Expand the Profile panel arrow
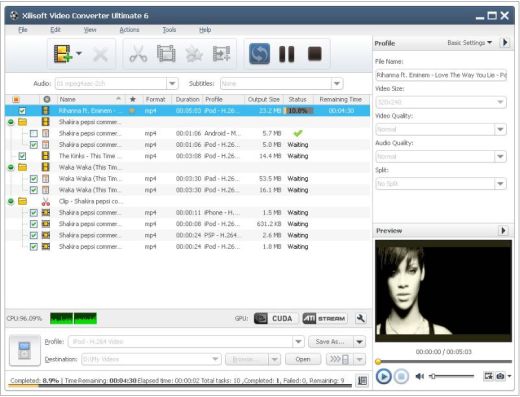Screen dimensions: 520x397 [x=505, y=42]
